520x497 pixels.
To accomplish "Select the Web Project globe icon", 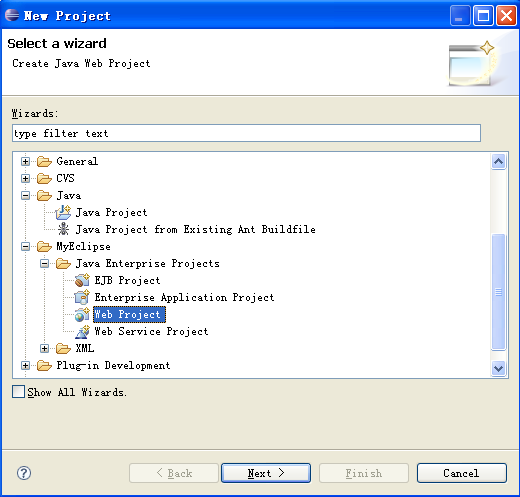I will coord(82,315).
